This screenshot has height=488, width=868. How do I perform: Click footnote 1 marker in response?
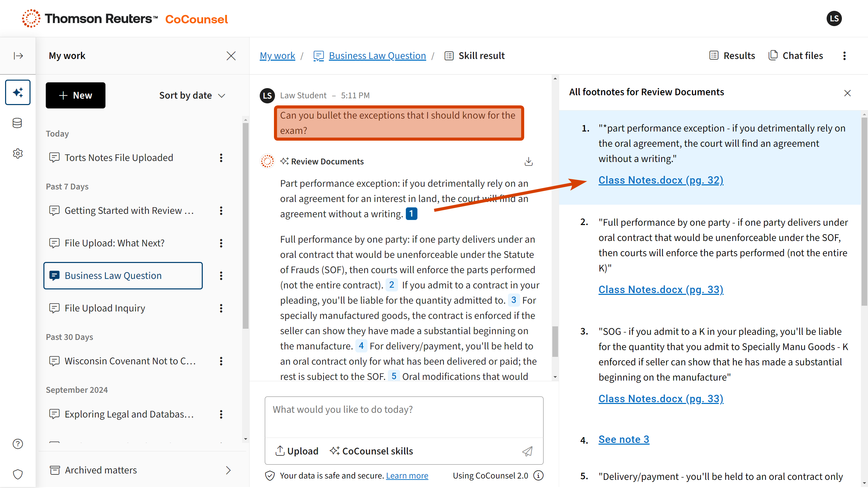411,214
